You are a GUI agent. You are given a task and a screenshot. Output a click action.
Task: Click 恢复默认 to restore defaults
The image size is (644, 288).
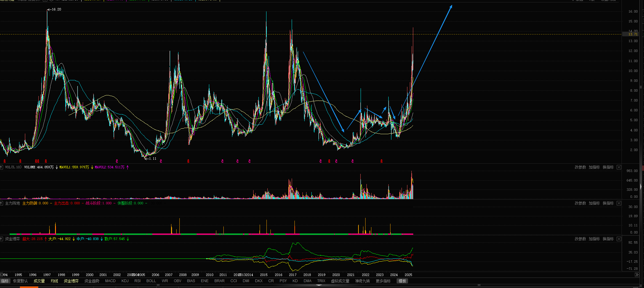pos(20,281)
